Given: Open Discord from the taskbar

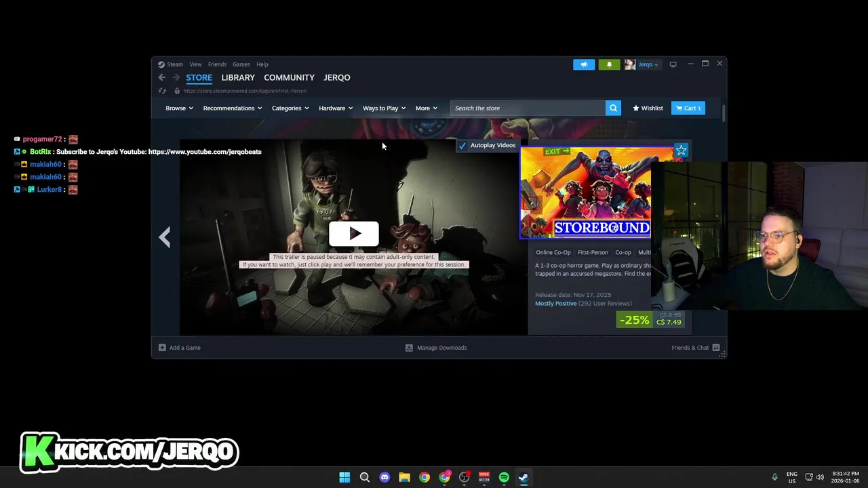Looking at the screenshot, I should click(384, 477).
